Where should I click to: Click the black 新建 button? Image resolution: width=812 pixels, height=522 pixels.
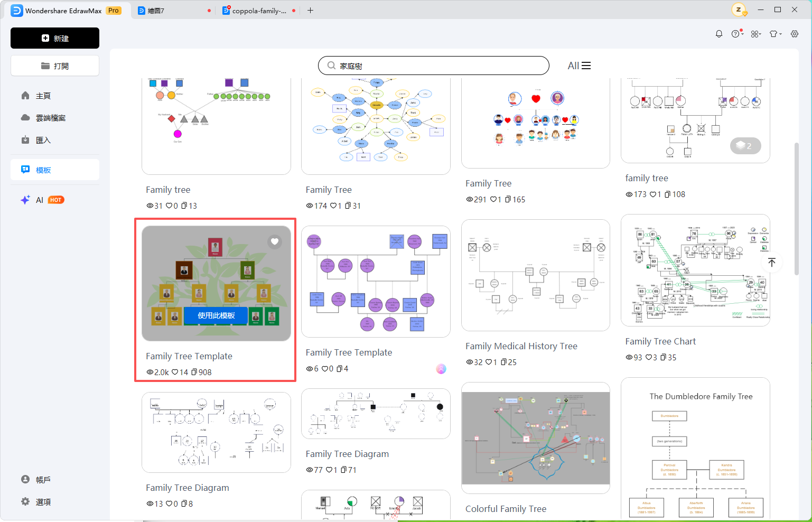click(x=55, y=38)
